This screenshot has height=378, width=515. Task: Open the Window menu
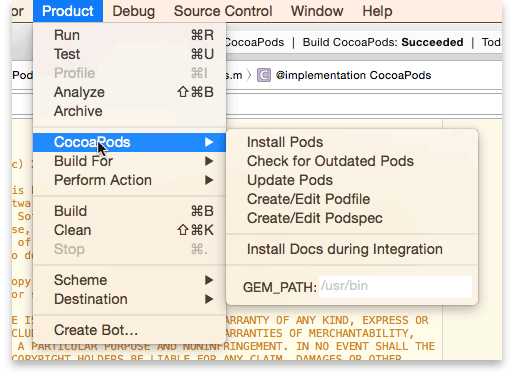click(x=317, y=11)
